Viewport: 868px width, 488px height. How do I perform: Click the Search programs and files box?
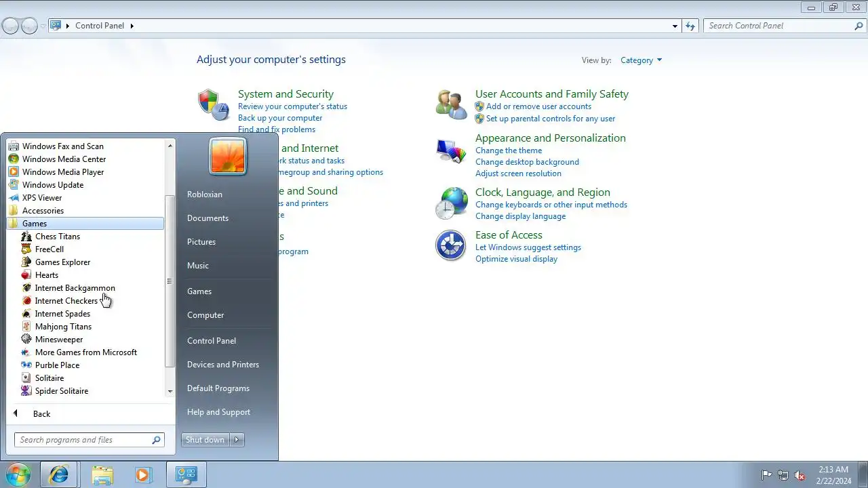click(x=90, y=440)
